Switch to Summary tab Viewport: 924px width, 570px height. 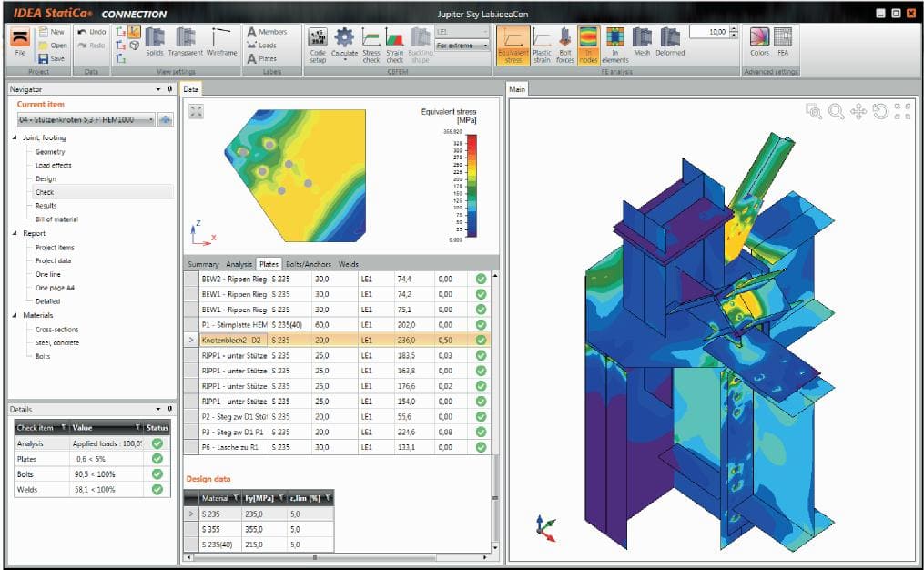(x=203, y=264)
